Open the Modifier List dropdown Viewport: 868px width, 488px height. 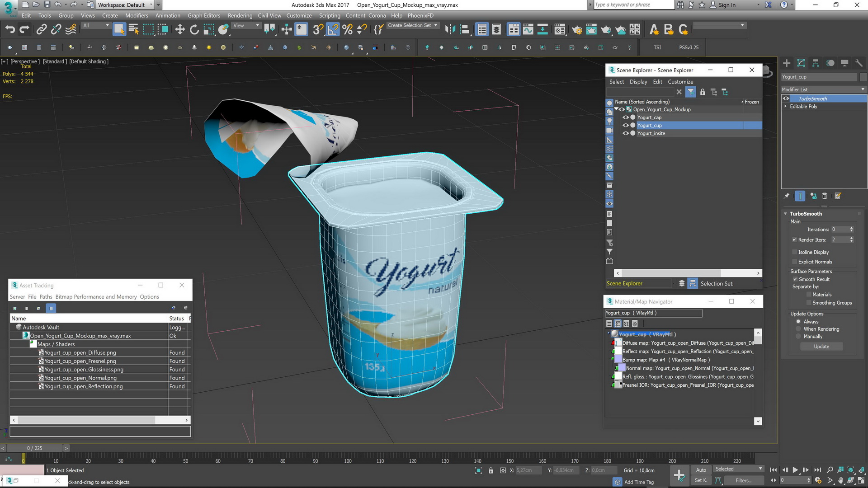824,89
